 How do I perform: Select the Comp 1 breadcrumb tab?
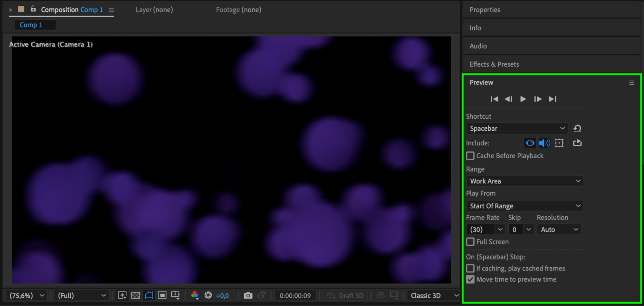[x=35, y=25]
